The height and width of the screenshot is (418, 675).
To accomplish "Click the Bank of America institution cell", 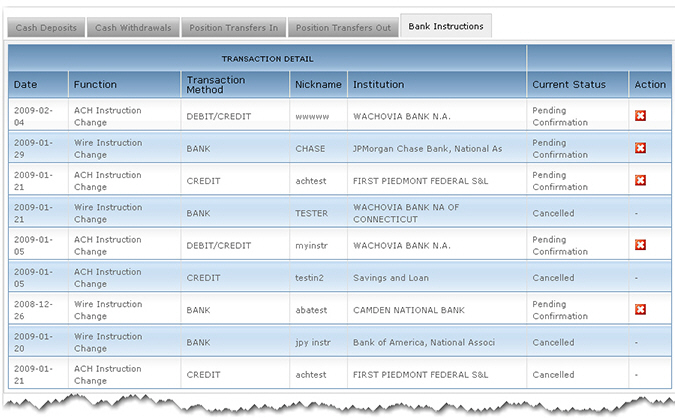I will [x=423, y=342].
